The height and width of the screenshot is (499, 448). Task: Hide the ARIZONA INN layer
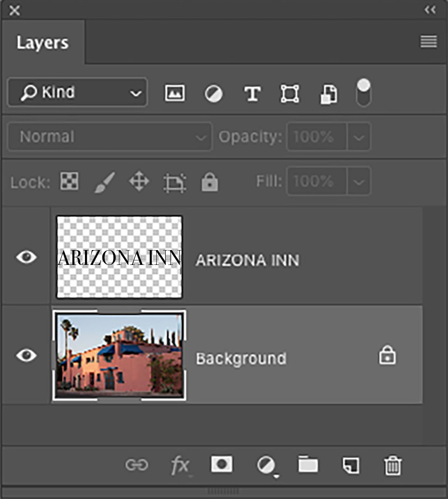tap(26, 258)
